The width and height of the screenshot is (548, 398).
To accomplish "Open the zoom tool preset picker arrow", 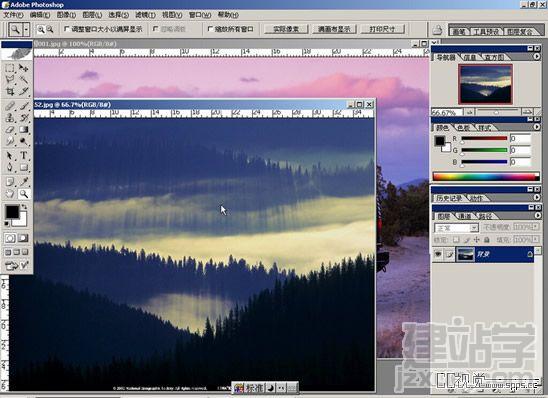I will (x=26, y=30).
